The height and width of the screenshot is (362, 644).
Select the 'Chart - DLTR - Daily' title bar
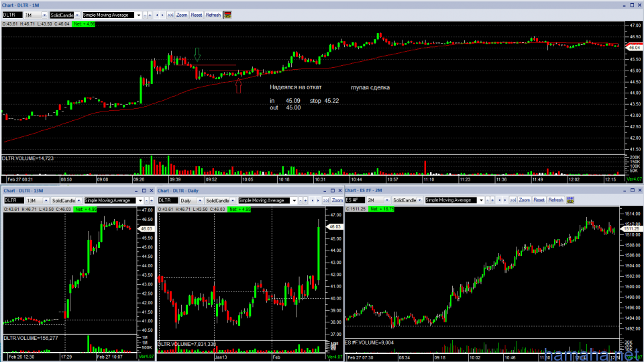click(250, 191)
